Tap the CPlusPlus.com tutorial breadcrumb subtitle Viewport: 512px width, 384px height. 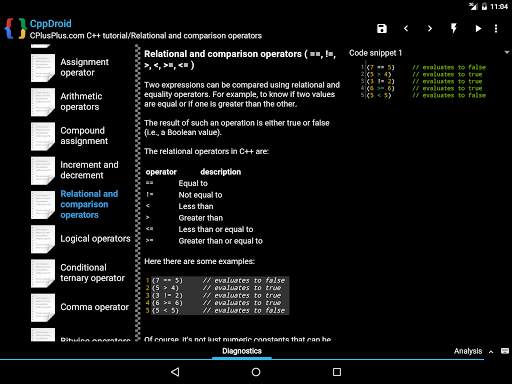[x=146, y=36]
